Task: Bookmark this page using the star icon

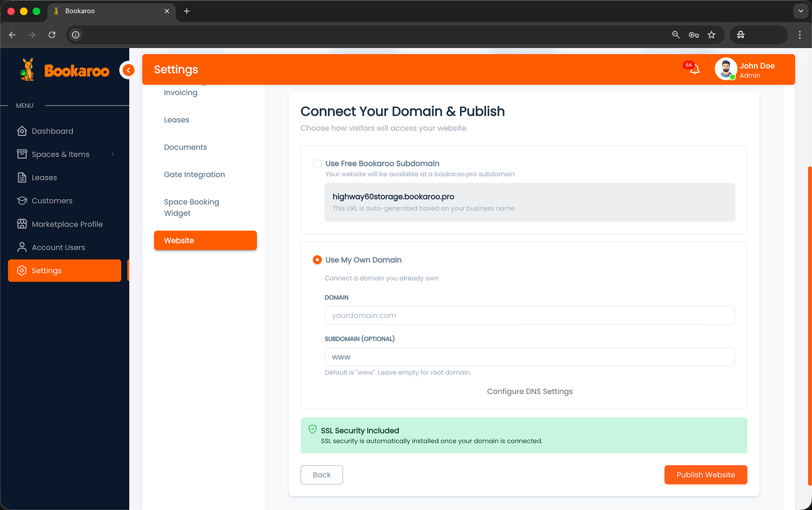Action: pyautogui.click(x=711, y=34)
